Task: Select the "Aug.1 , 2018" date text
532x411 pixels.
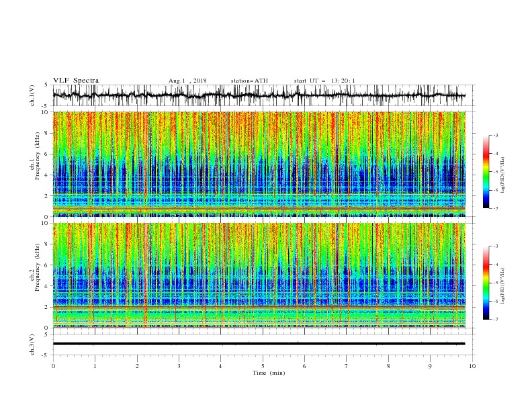Action: (x=187, y=81)
